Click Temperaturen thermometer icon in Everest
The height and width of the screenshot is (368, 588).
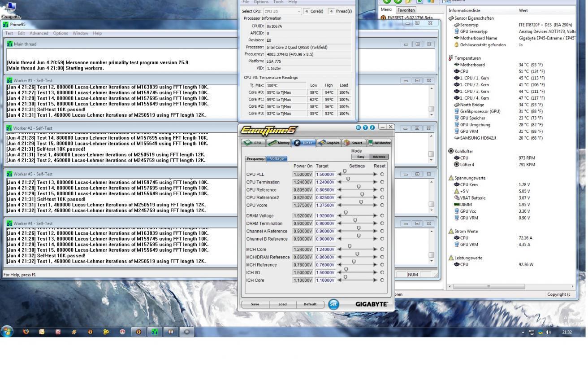(x=451, y=58)
